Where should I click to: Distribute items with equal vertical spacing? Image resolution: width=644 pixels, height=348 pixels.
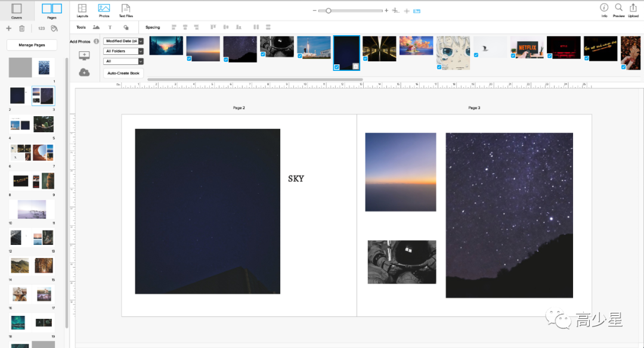pyautogui.click(x=268, y=27)
